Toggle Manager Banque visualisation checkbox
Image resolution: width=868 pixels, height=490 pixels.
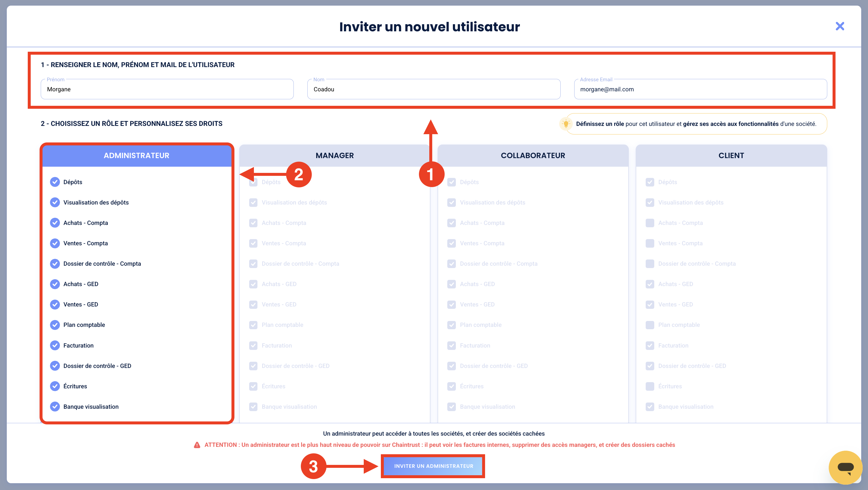[253, 407]
